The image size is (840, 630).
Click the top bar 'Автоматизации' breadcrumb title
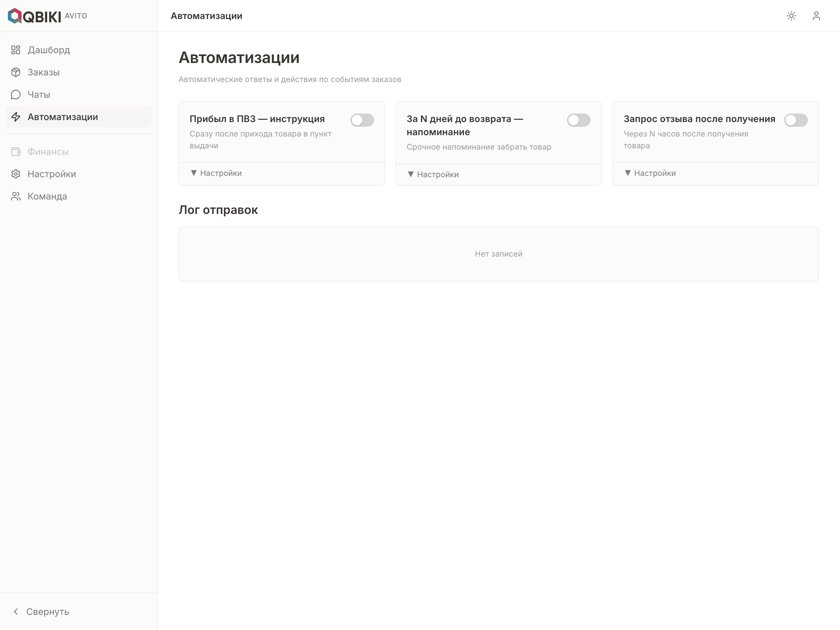pos(207,16)
